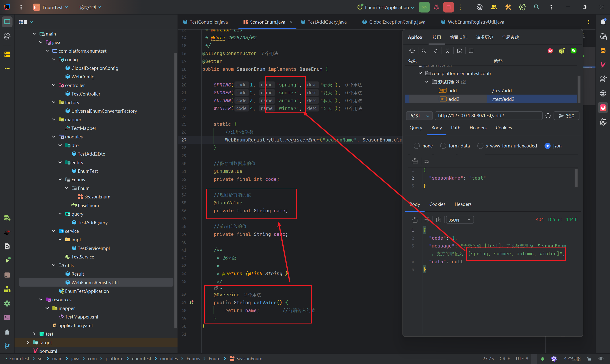Open the POST method dropdown

(x=419, y=116)
